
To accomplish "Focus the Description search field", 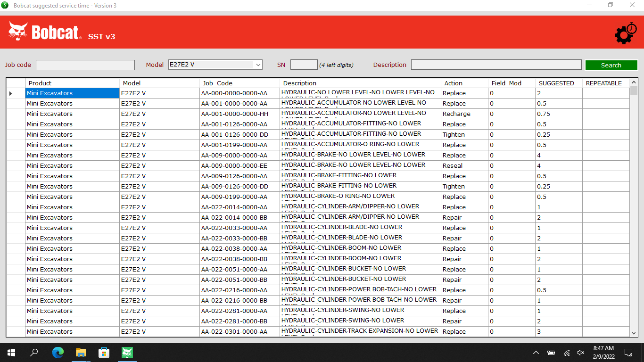I will coord(496,65).
